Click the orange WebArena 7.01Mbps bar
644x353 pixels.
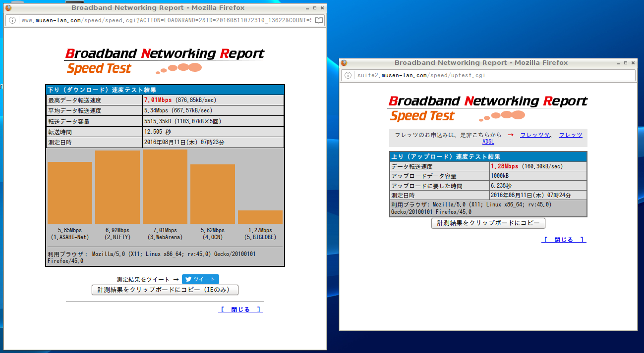point(165,187)
